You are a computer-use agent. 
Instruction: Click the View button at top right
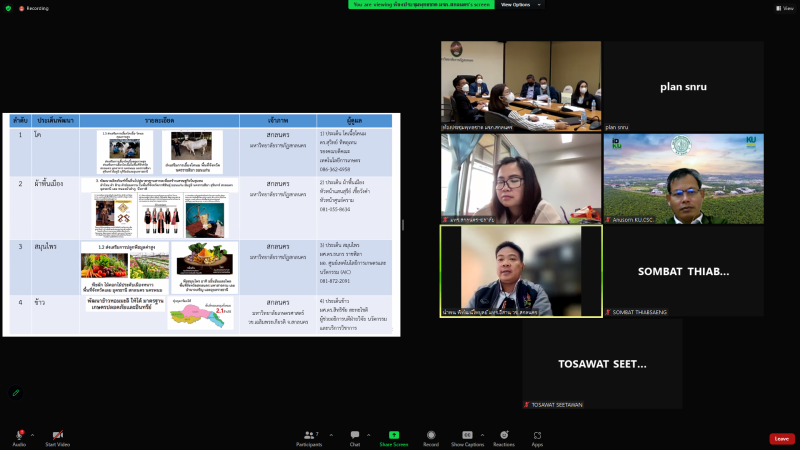tap(787, 8)
